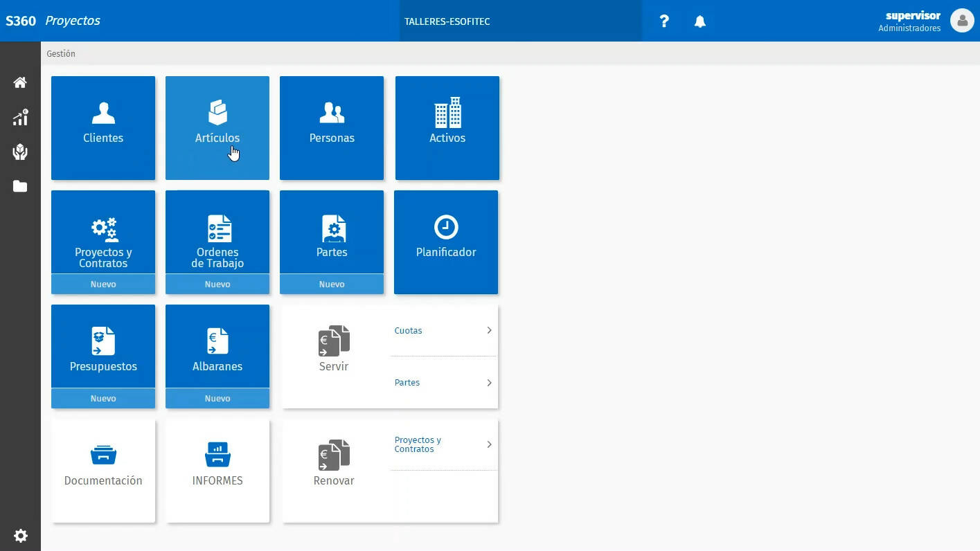Open the Personas tile
This screenshot has height=551, width=980.
[332, 127]
